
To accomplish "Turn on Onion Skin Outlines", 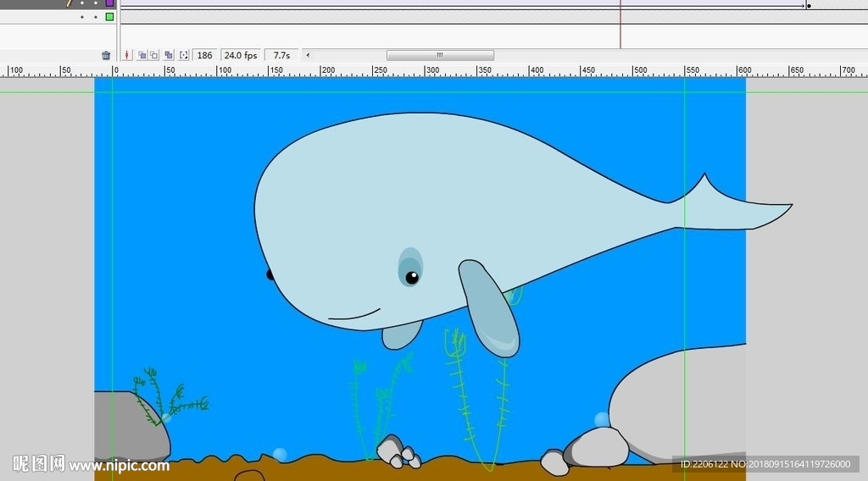I will 154,55.
